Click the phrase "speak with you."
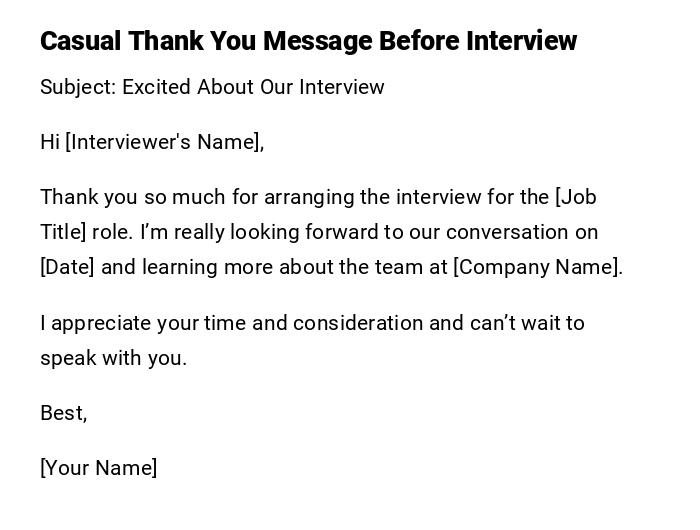 point(113,358)
